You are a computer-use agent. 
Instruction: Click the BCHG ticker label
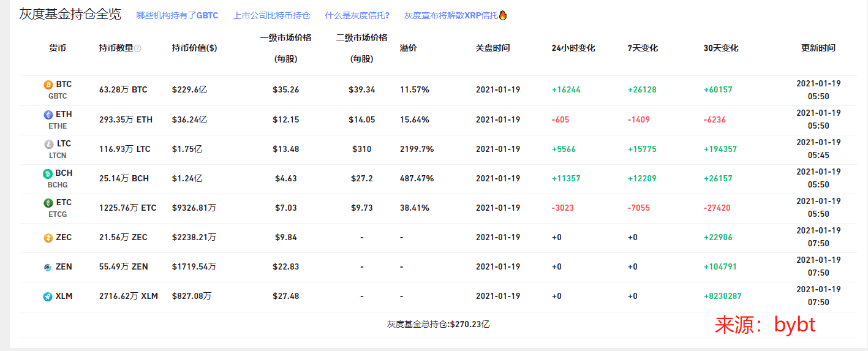click(58, 185)
